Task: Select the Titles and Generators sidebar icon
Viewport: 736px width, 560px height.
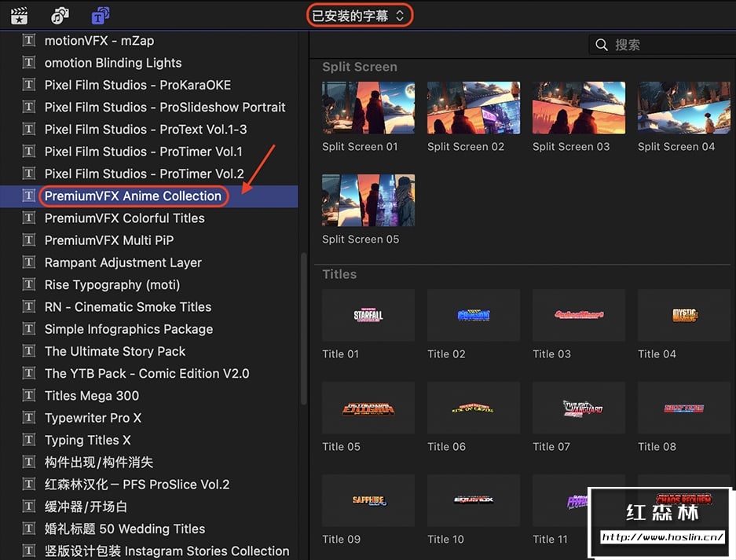Action: tap(100, 16)
